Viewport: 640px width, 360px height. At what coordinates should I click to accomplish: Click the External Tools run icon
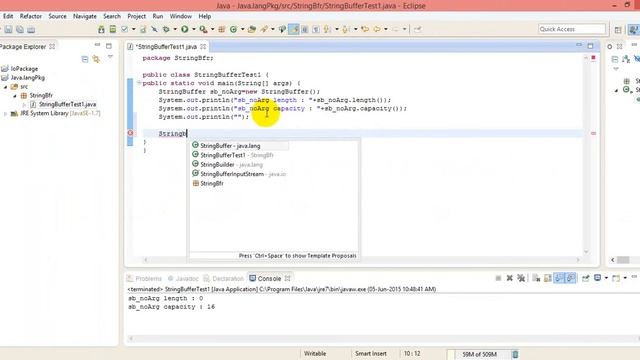pos(203,29)
